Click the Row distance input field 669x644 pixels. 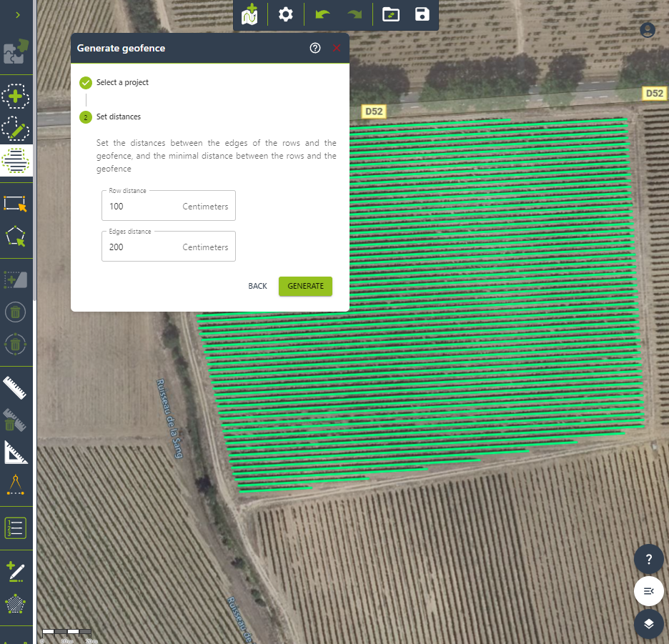point(143,207)
